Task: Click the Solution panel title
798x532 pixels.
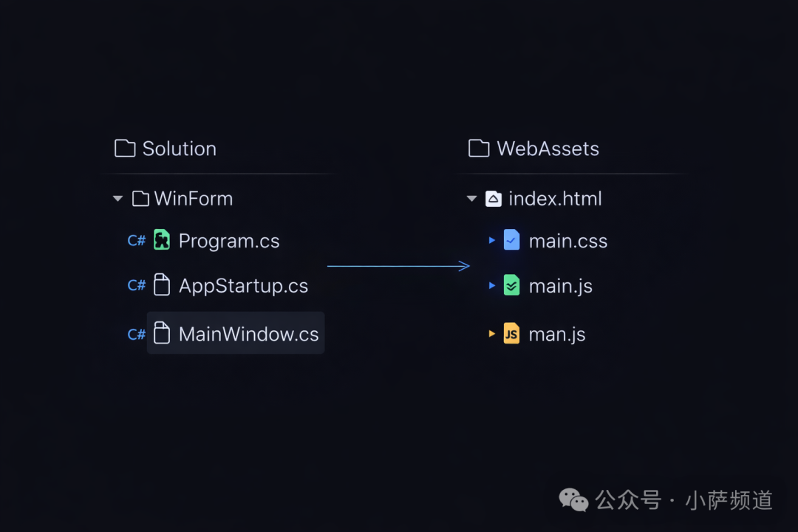Action: pyautogui.click(x=179, y=149)
